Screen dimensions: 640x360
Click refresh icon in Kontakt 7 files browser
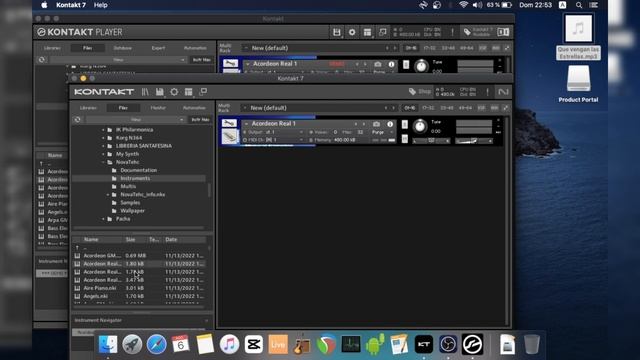click(78, 120)
